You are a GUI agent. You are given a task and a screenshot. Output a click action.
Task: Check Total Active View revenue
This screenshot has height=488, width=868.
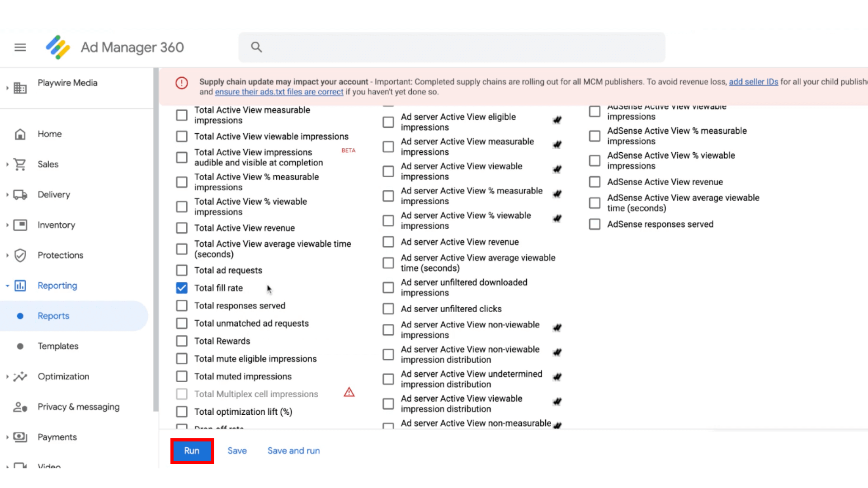[x=182, y=228]
